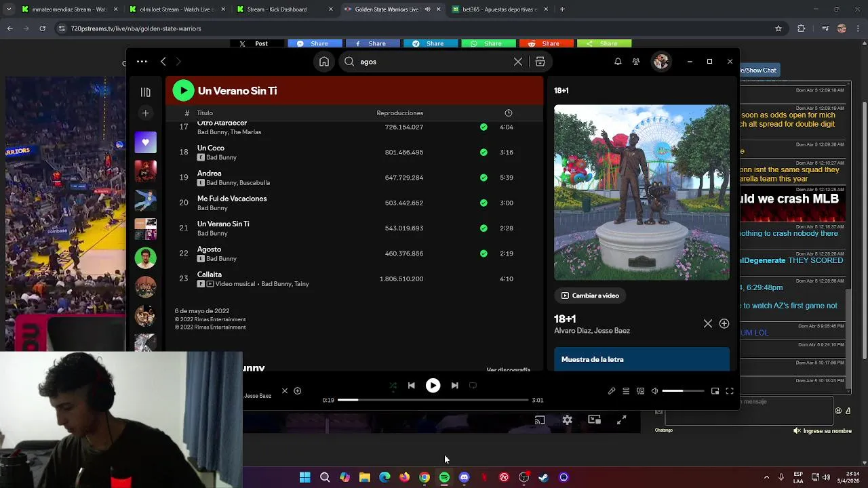Switch to c4miloet Stream browser tab

(x=176, y=9)
